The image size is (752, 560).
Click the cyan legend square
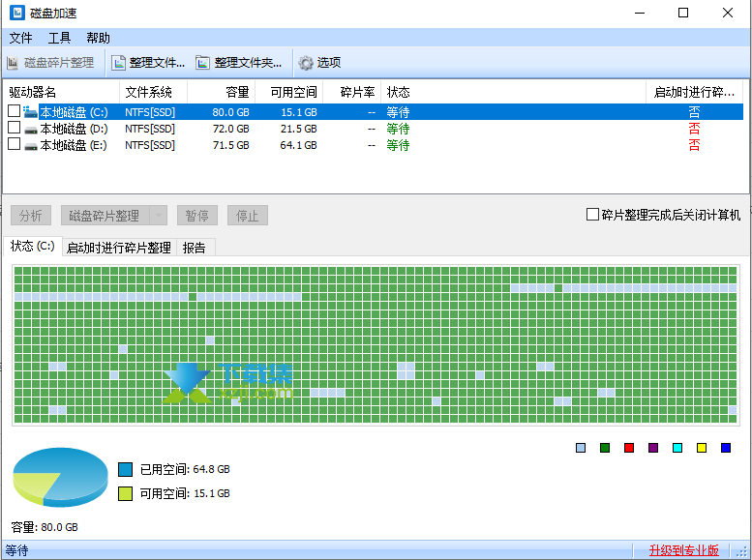[x=677, y=448]
